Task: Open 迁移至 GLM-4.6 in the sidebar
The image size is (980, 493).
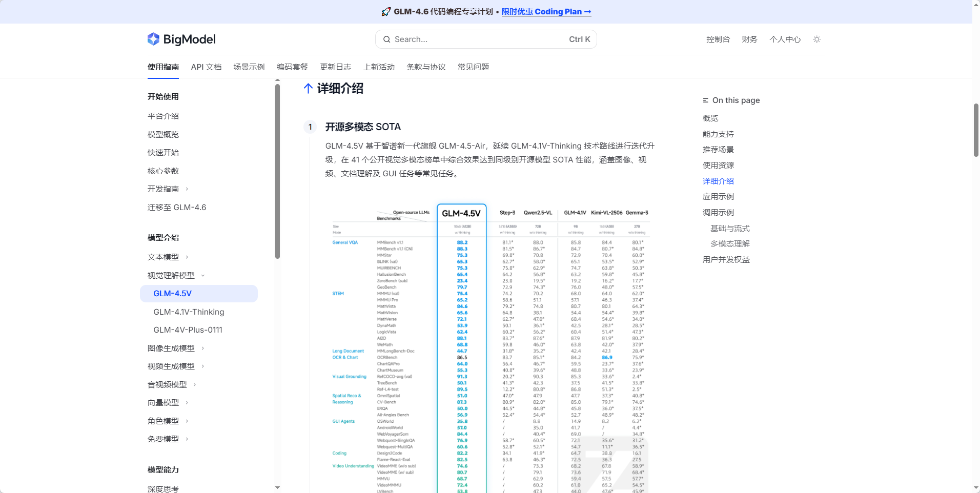Action: (177, 208)
